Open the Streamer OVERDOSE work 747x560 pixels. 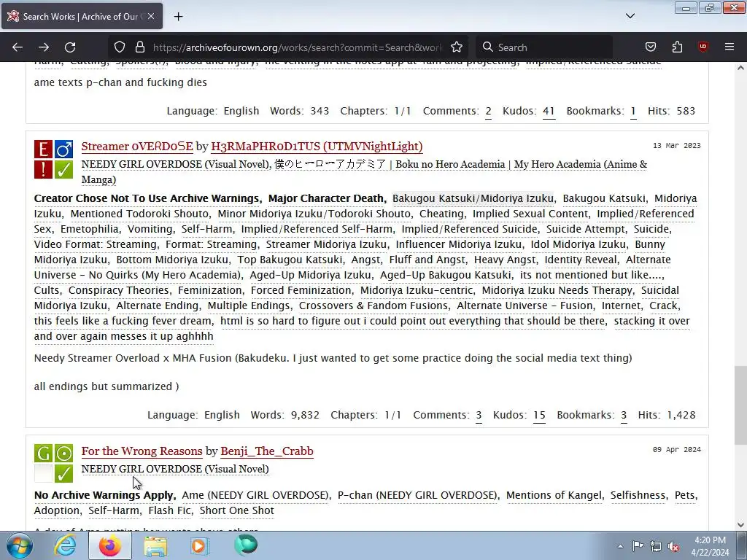[x=137, y=146]
